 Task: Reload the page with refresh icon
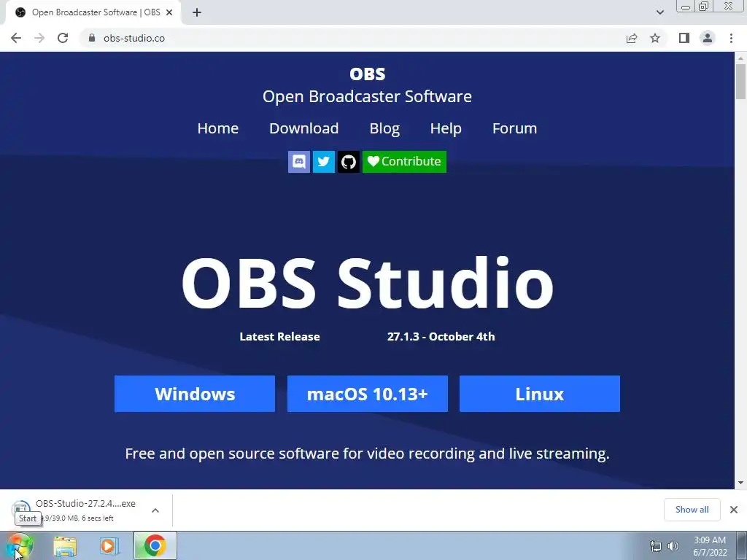point(63,38)
